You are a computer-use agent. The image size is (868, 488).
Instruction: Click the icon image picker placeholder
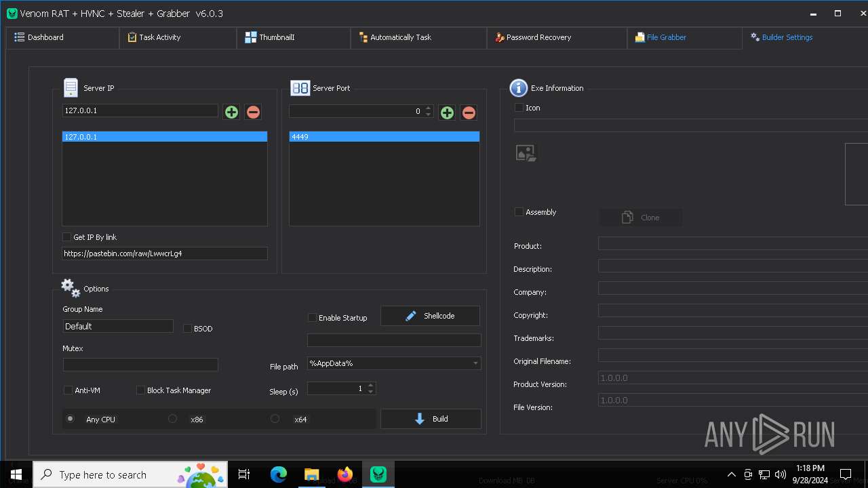(526, 153)
